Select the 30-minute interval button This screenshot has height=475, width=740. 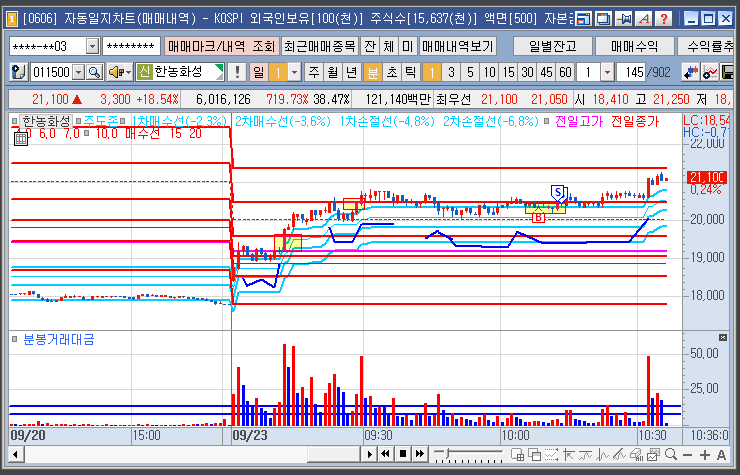coord(527,72)
